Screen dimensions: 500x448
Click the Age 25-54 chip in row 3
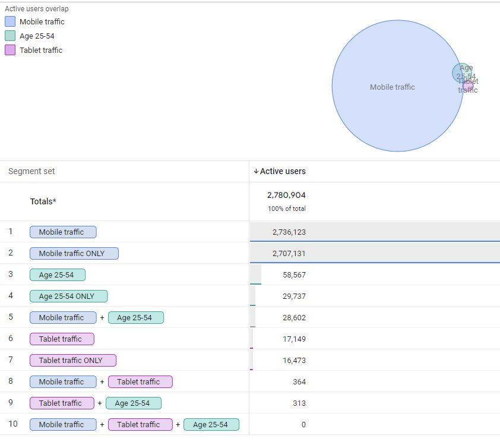[58, 275]
